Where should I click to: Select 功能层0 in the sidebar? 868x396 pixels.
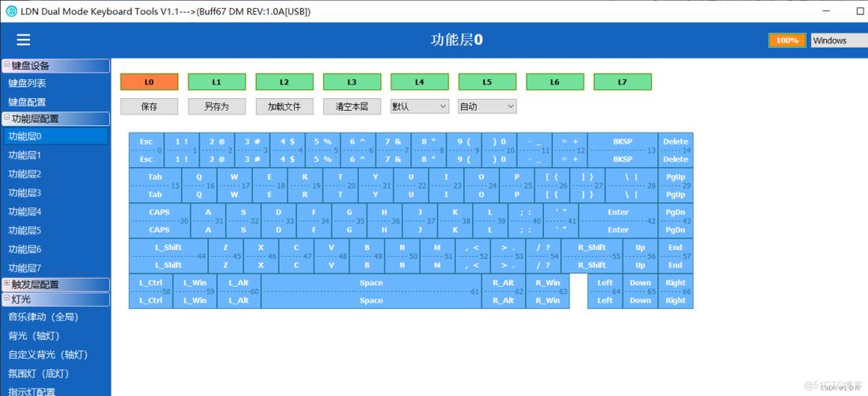coord(55,136)
